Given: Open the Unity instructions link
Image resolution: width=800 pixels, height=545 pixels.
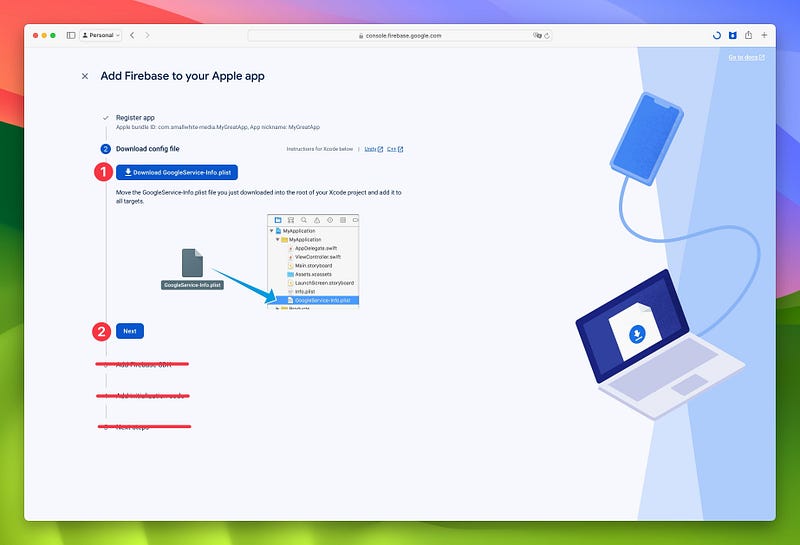Looking at the screenshot, I should point(373,149).
